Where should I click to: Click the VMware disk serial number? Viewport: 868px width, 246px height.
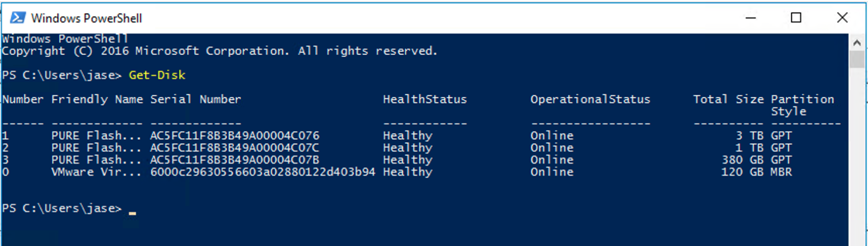pyautogui.click(x=263, y=172)
